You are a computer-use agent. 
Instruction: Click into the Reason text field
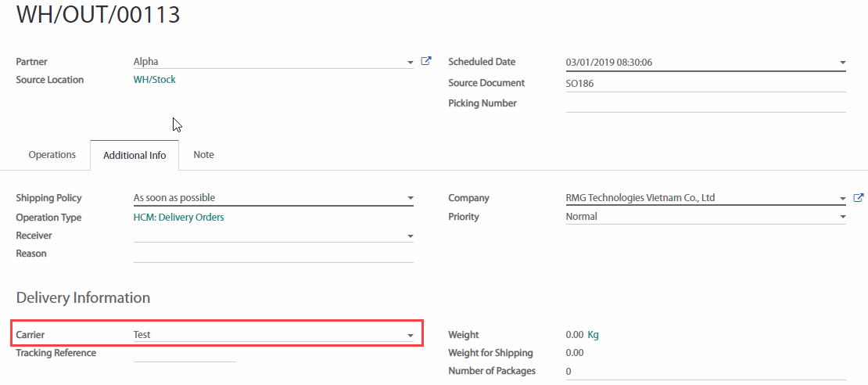(x=273, y=254)
